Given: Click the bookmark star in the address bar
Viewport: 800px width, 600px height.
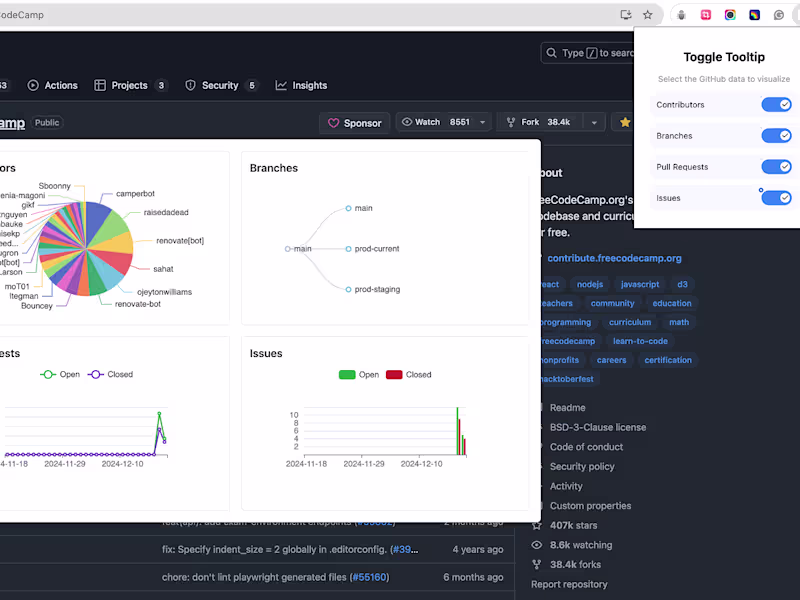Looking at the screenshot, I should click(x=647, y=15).
